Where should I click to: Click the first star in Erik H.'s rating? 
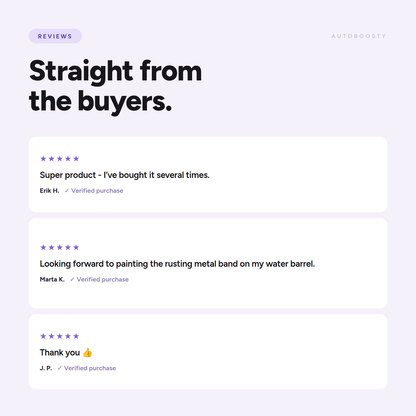(x=43, y=159)
